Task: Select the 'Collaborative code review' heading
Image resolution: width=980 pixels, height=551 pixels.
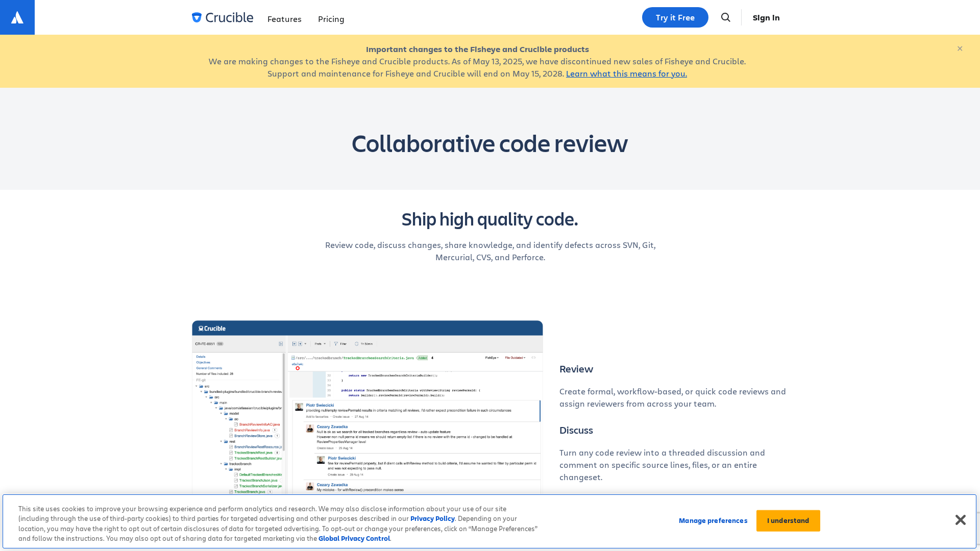Action: pos(489,143)
